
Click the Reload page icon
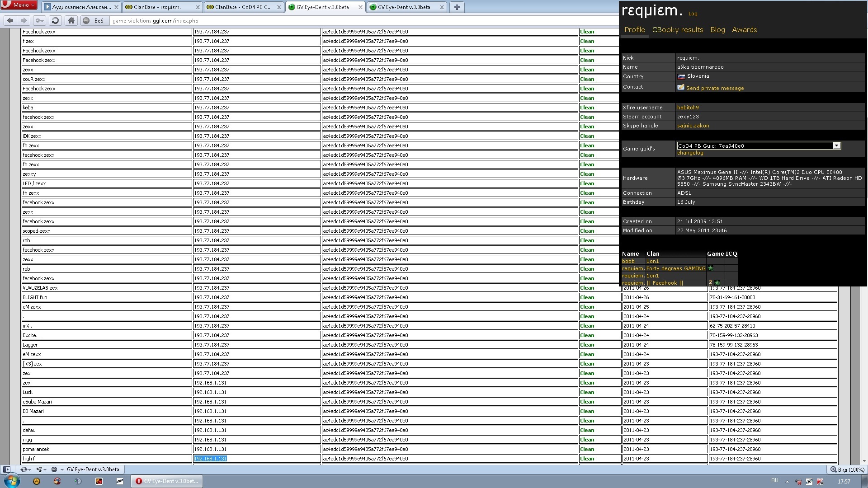pyautogui.click(x=55, y=20)
